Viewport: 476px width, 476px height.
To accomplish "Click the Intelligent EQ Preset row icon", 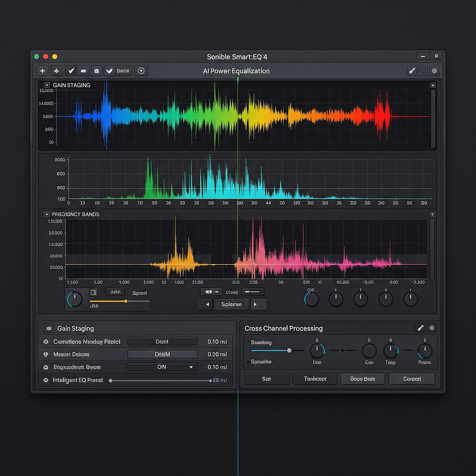I will 46,380.
